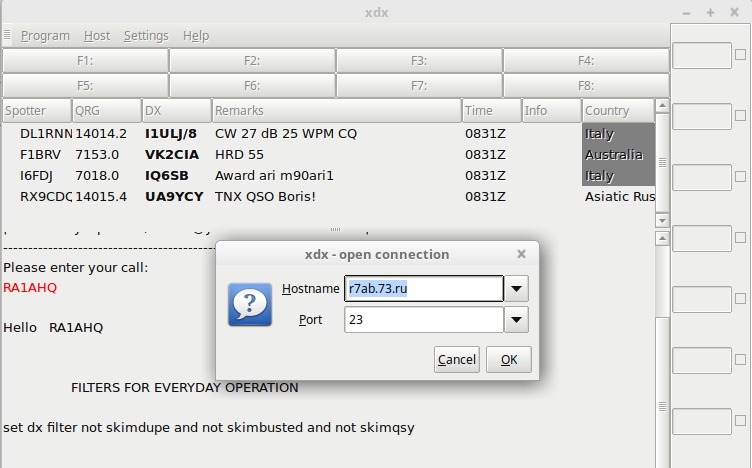Sort spots by the Country column header
Image resolution: width=752 pixels, height=468 pixels.
617,110
